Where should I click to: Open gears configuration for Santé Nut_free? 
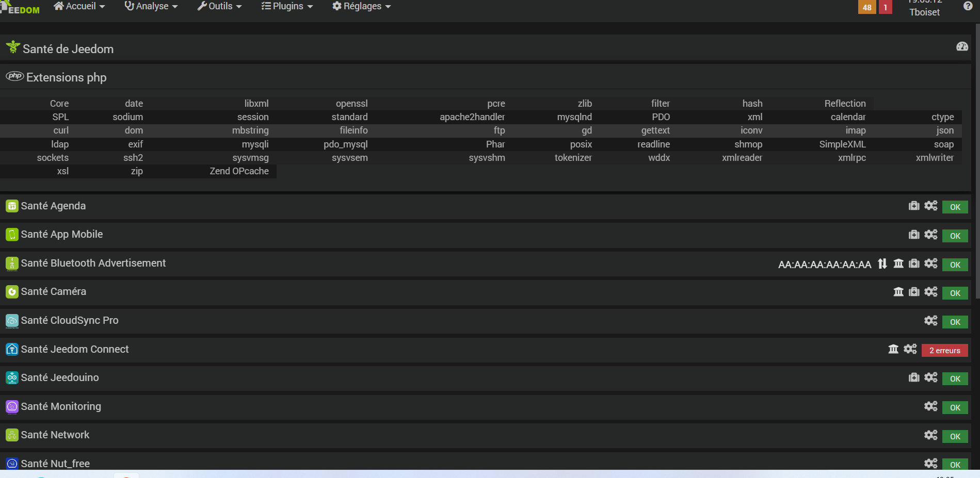(930, 464)
